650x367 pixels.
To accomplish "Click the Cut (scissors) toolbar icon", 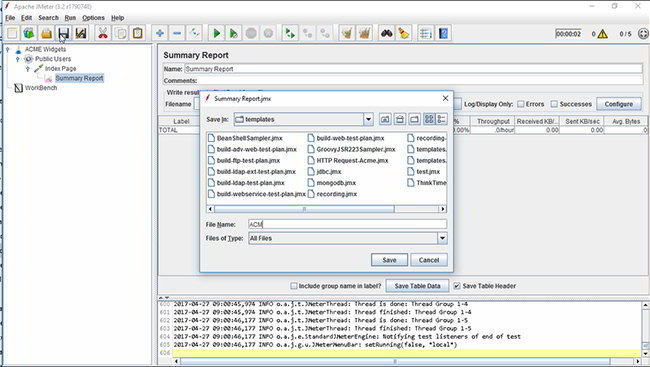I will click(x=103, y=33).
